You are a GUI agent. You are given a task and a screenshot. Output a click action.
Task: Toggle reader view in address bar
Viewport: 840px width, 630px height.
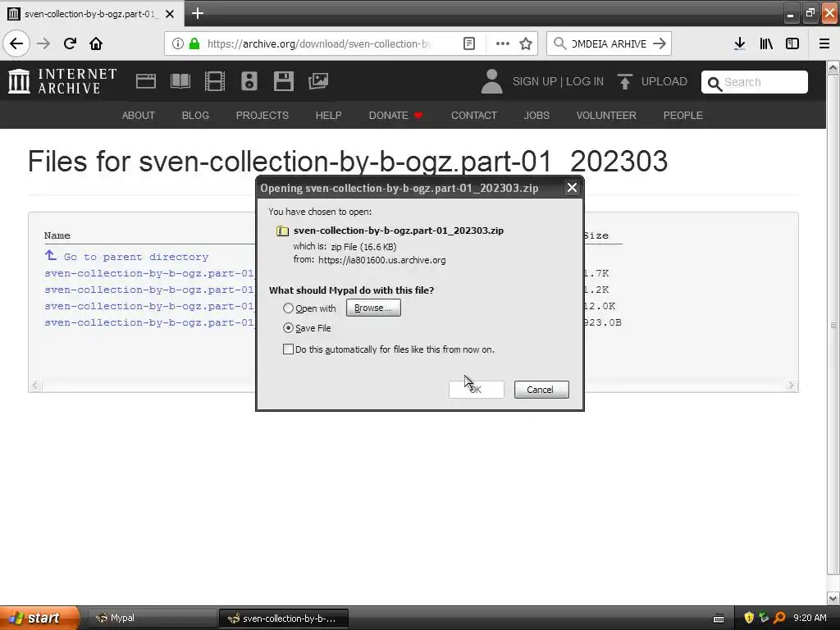click(x=468, y=43)
